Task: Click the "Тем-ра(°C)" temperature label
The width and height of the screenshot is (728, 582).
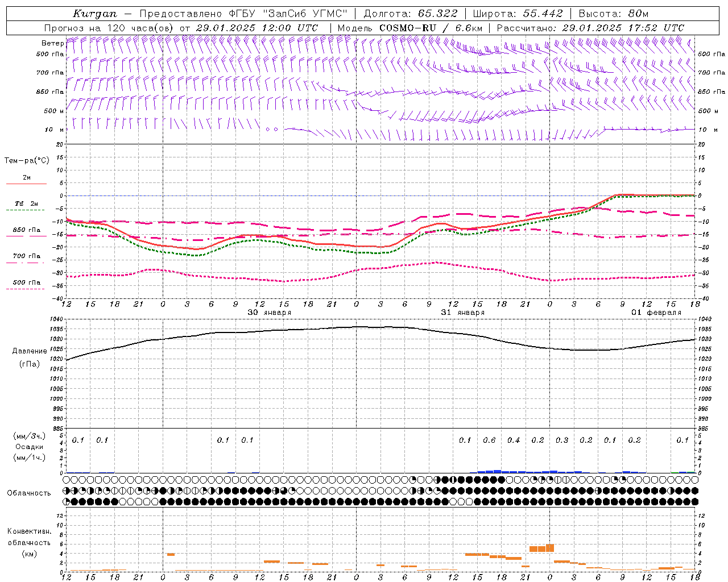Action: pyautogui.click(x=27, y=160)
